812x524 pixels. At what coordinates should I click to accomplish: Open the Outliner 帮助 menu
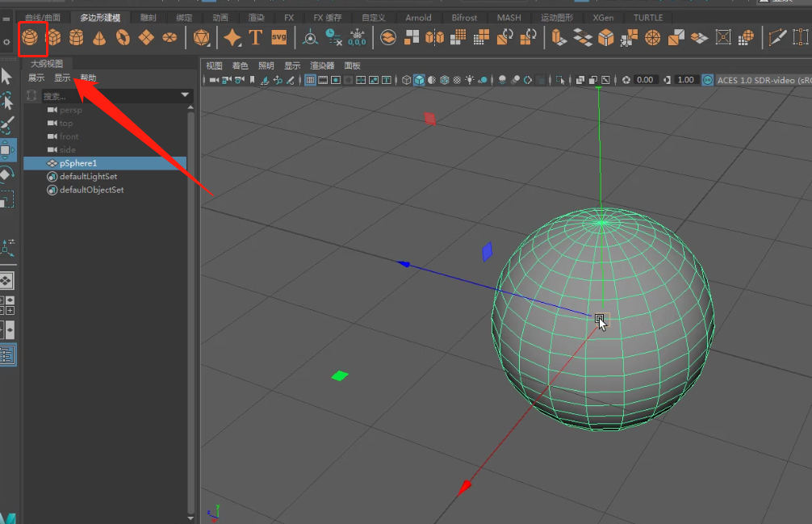point(88,78)
